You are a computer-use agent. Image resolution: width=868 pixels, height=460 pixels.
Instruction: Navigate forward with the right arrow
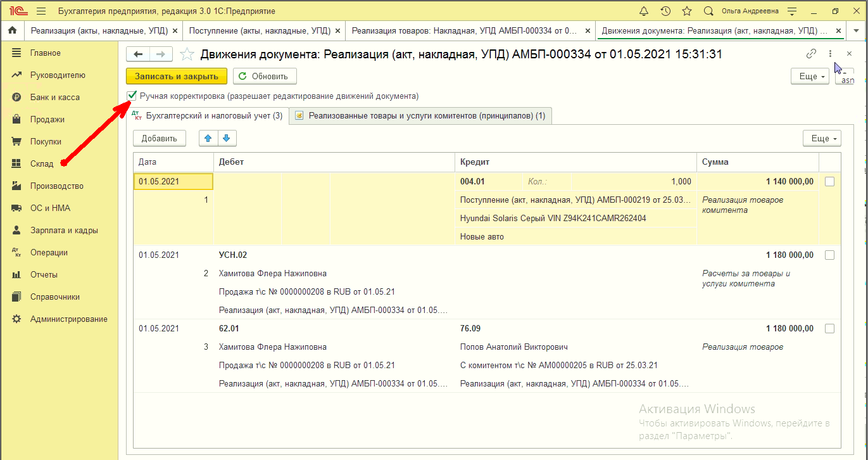[161, 54]
